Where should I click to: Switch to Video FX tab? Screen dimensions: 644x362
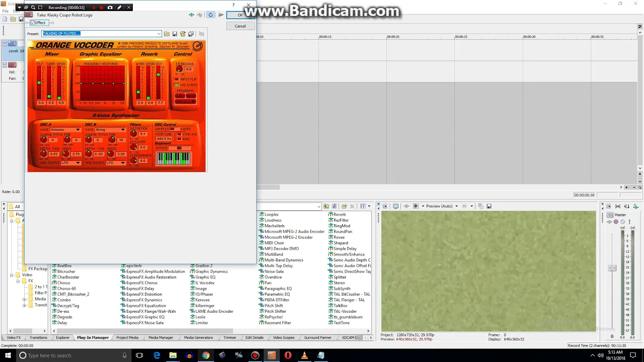coord(14,338)
